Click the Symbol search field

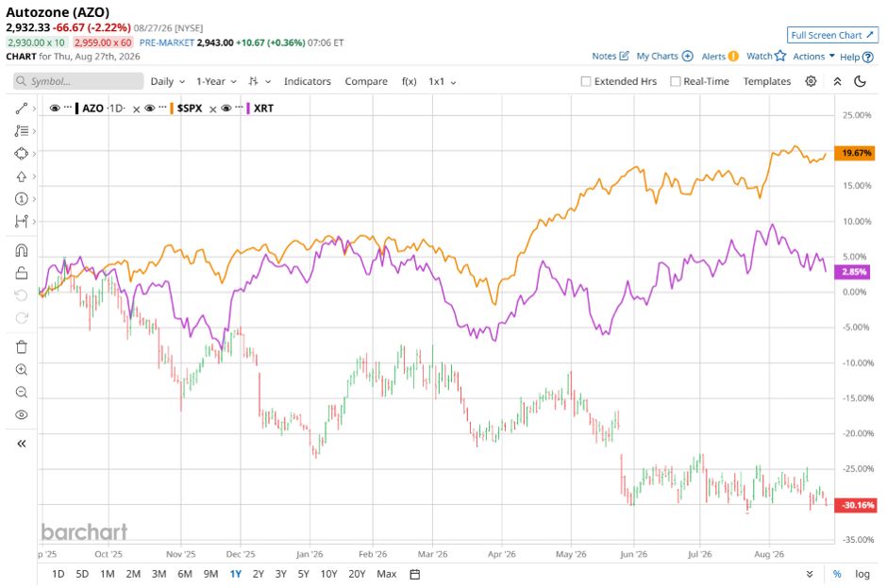(x=78, y=81)
